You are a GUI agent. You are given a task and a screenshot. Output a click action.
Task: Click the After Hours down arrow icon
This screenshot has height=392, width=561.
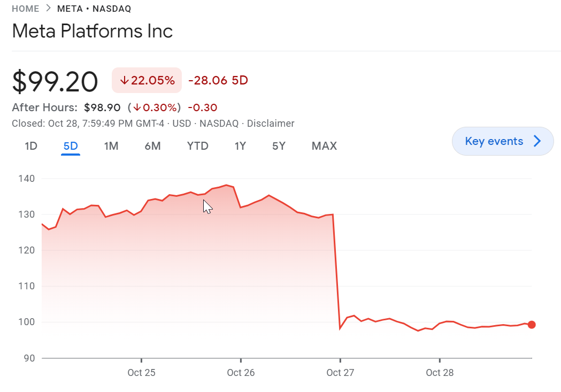137,107
